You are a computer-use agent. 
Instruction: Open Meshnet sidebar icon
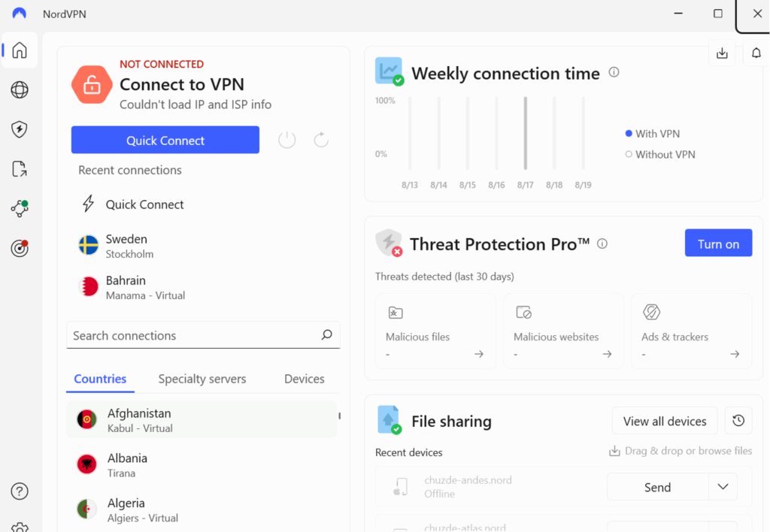(x=20, y=209)
